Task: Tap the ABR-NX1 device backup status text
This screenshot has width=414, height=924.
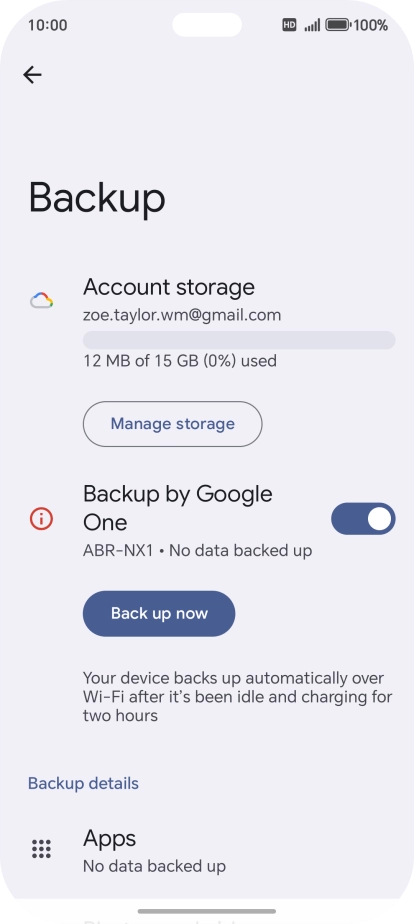Action: tap(197, 551)
